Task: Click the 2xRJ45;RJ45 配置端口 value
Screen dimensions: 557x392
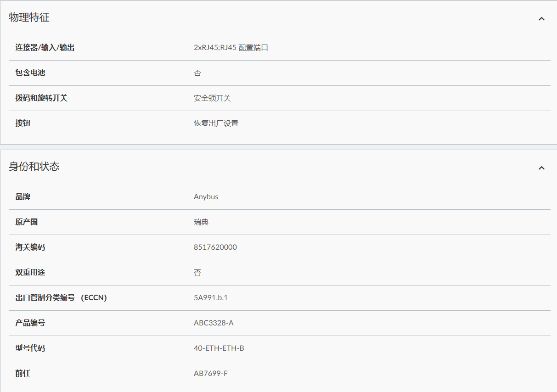Action: click(x=231, y=47)
